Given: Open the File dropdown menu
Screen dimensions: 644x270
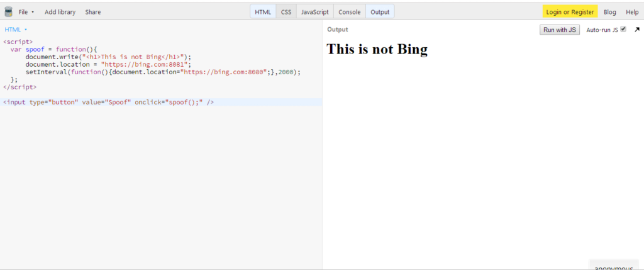Looking at the screenshot, I should pyautogui.click(x=26, y=12).
